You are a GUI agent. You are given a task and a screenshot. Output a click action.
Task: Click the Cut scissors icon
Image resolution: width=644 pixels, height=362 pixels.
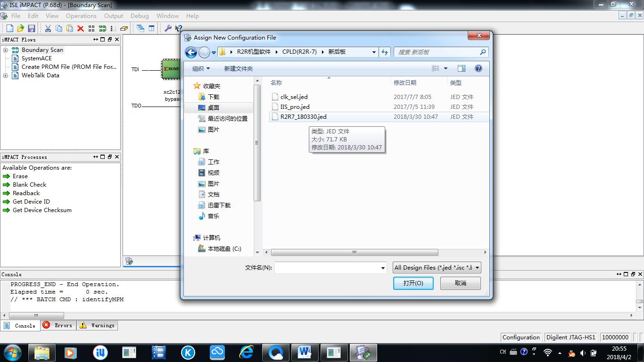[x=48, y=28]
